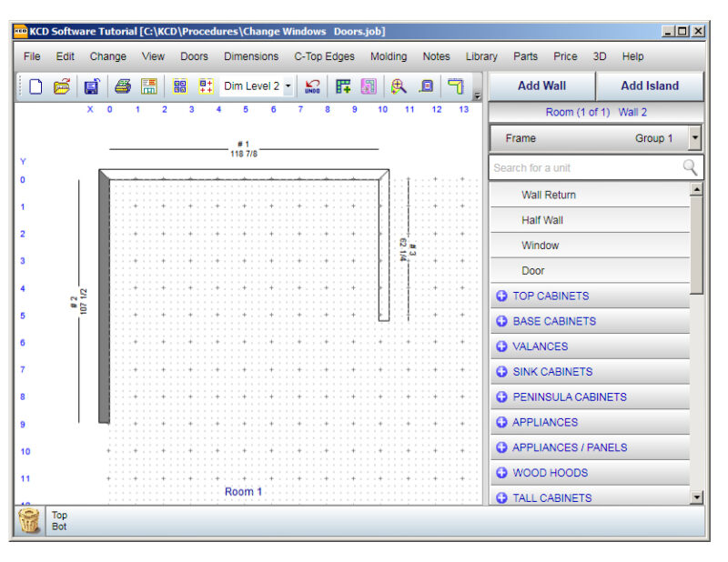This screenshot has width=728, height=562.
Task: Click the yellow countertop corner icon
Action: pos(456,86)
